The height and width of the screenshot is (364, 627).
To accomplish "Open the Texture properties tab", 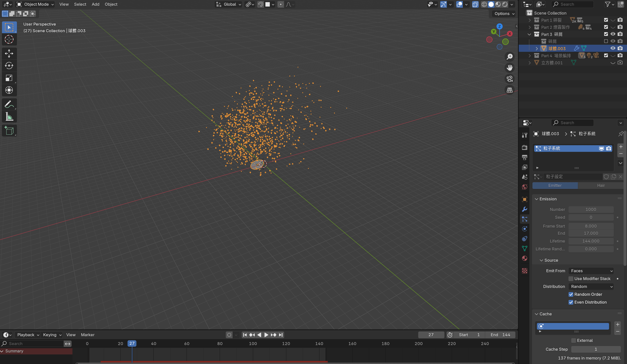I will tap(525, 270).
